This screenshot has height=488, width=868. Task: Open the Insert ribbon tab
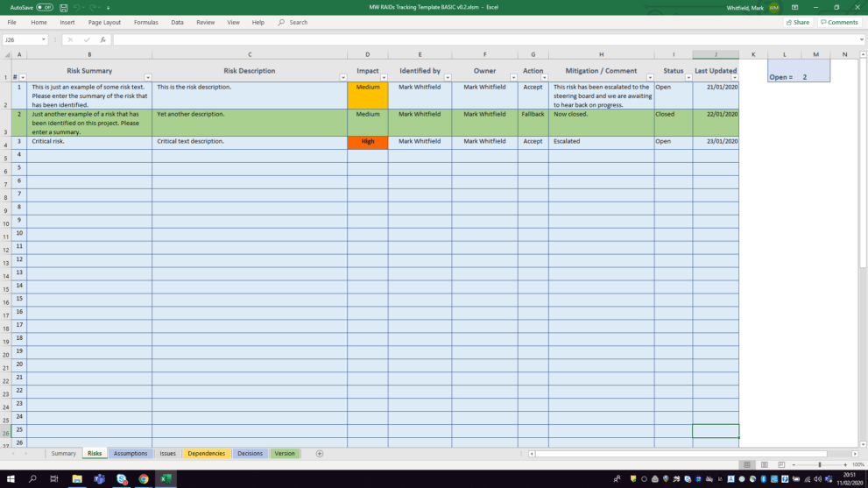(67, 22)
